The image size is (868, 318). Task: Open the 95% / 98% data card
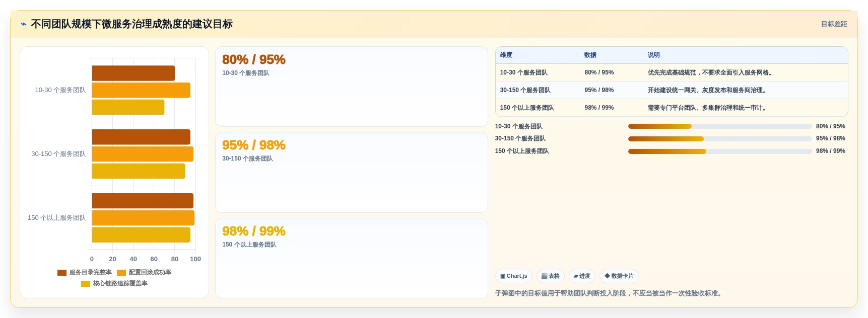(x=351, y=172)
